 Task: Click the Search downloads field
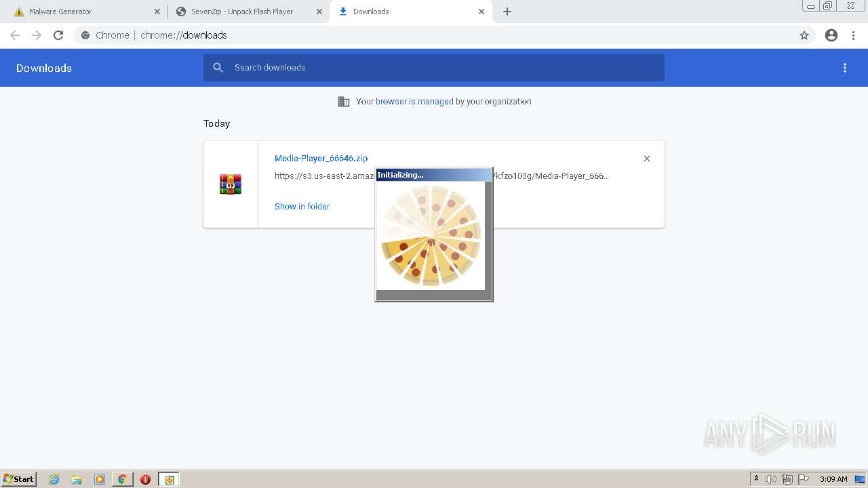434,68
